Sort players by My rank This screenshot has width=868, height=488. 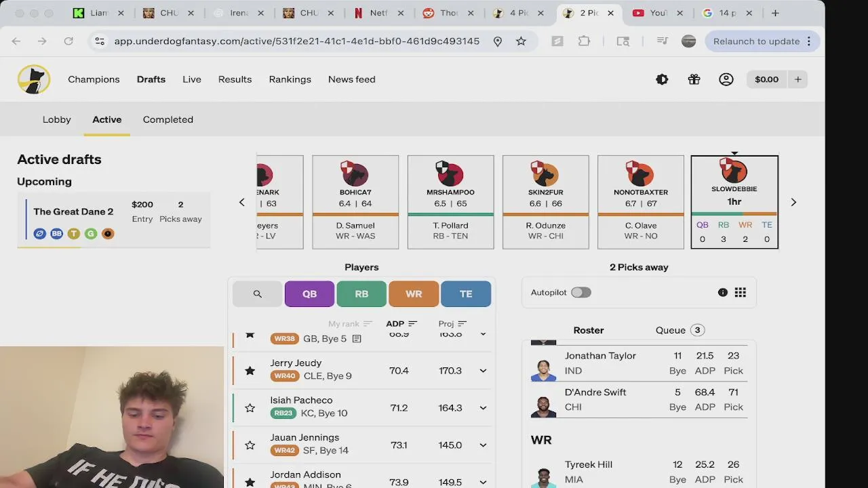click(350, 323)
